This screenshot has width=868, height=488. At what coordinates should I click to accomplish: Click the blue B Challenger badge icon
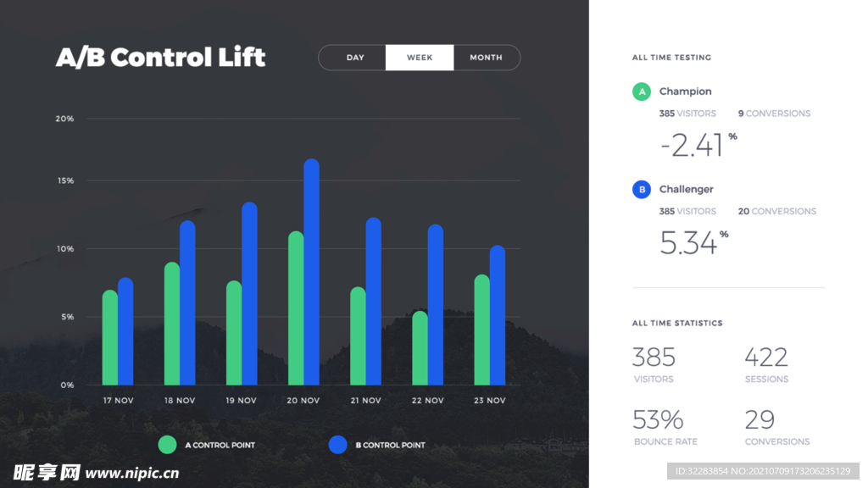pos(642,190)
